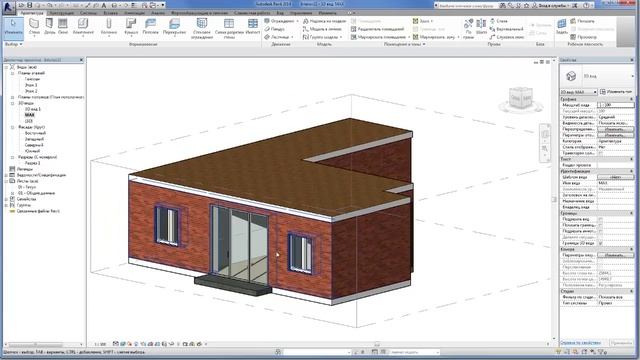This screenshot has width=640, height=360.
Task: Click the Save icon in quick access toolbar
Action: click(29, 5)
